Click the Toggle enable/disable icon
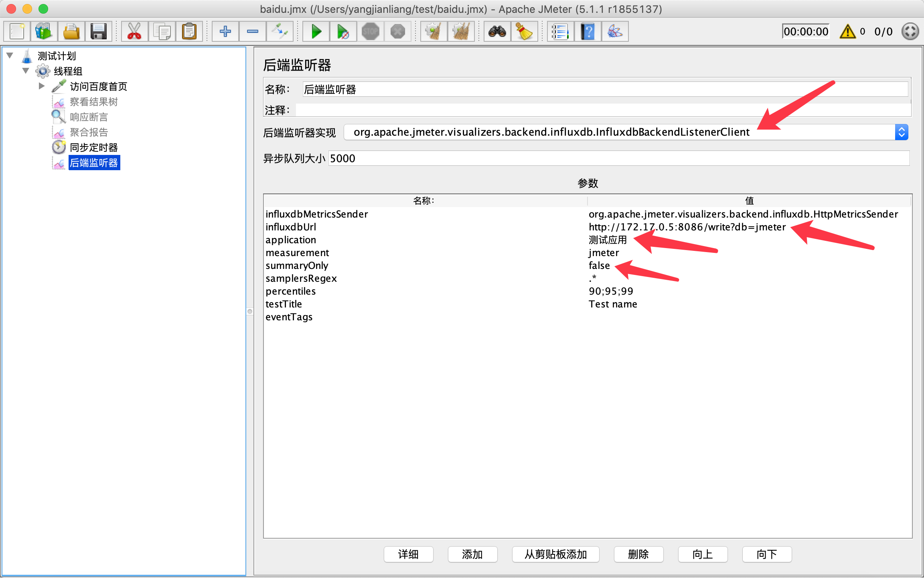Viewport: 924px width, 578px height. pos(279,31)
